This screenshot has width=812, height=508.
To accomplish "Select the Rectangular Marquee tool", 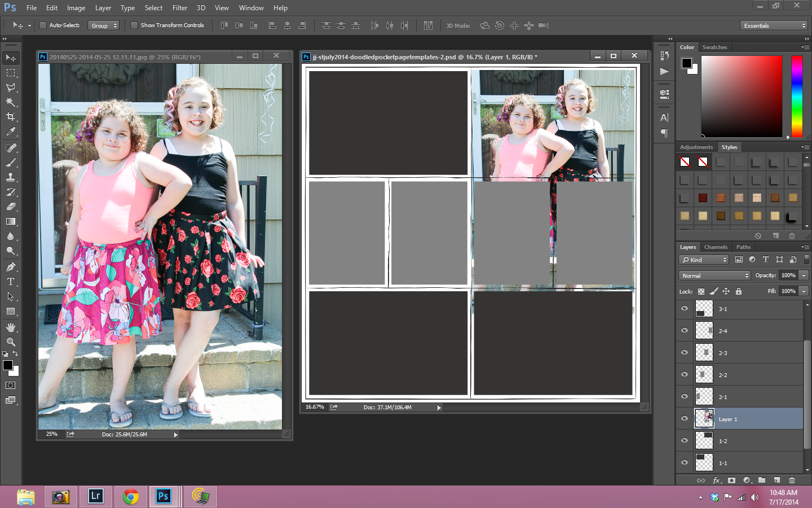I will pos(11,73).
